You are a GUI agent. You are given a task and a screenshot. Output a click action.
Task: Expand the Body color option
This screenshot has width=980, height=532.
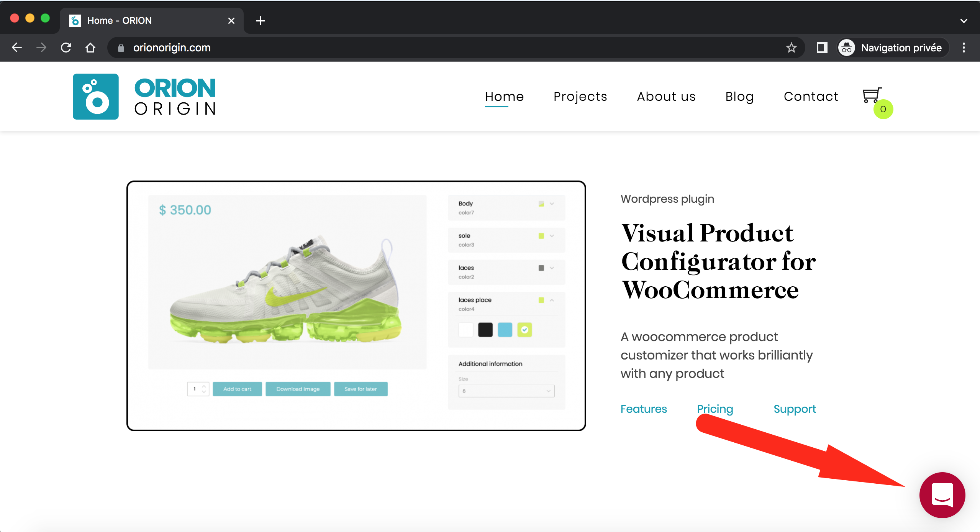552,204
